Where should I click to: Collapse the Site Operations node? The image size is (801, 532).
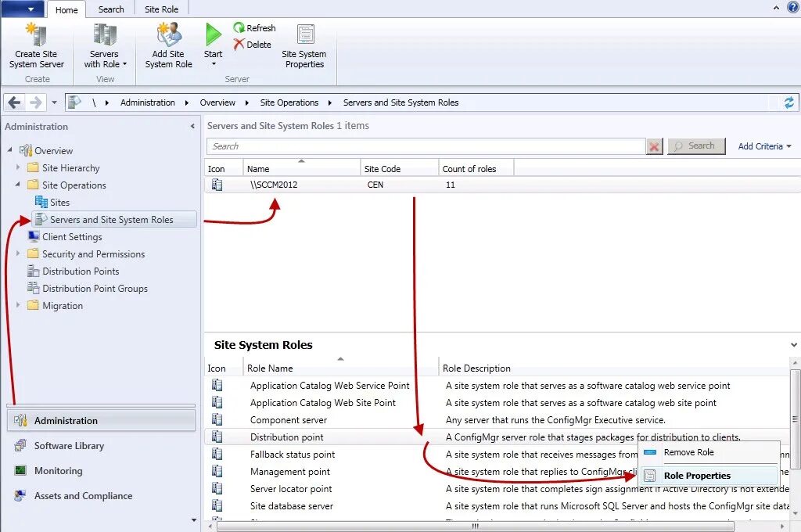(18, 185)
